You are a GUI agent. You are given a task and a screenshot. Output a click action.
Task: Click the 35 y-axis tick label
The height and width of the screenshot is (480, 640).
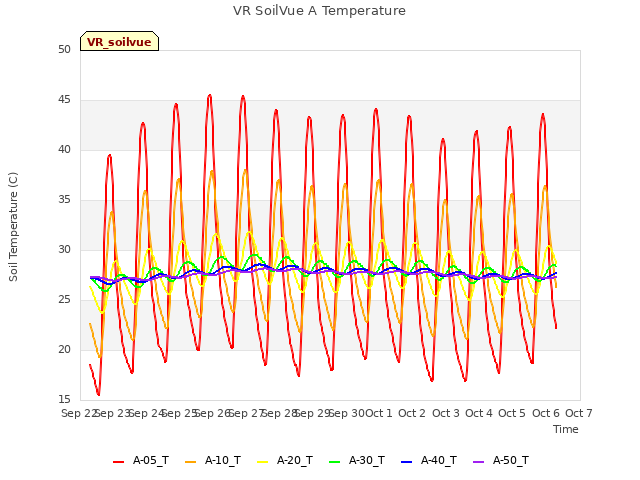[x=64, y=200]
